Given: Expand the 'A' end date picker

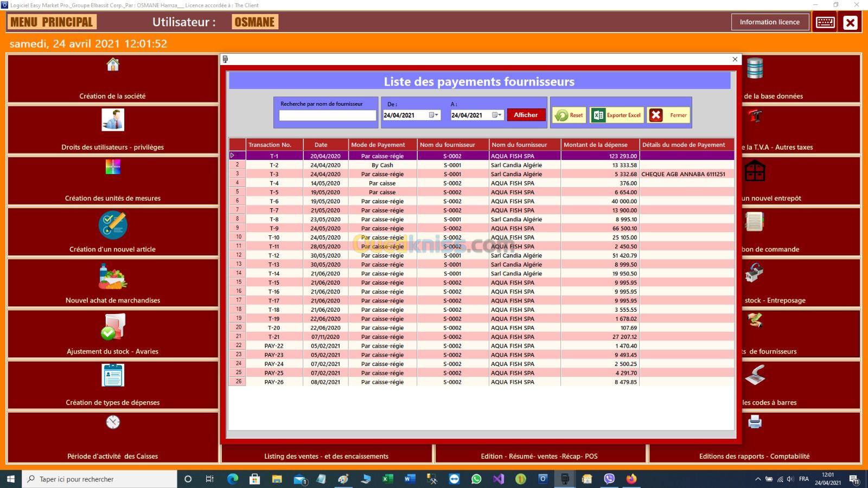Looking at the screenshot, I should coord(497,115).
